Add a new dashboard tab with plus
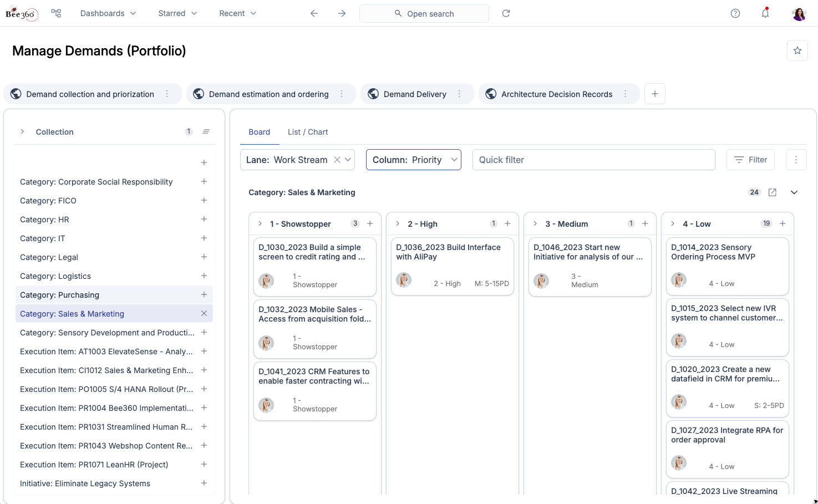Viewport: 818px width, 504px height. tap(655, 94)
